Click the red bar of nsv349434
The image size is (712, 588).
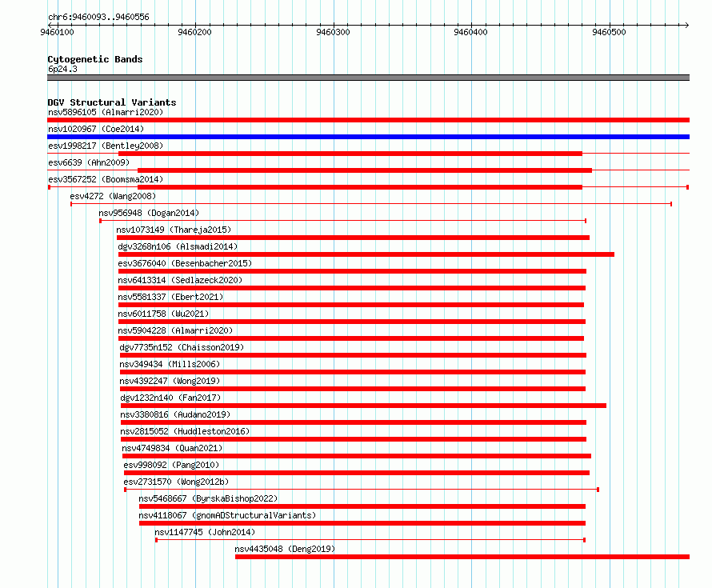(x=353, y=372)
